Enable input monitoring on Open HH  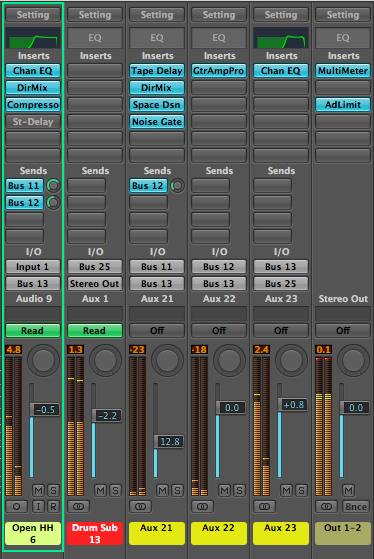[39, 506]
